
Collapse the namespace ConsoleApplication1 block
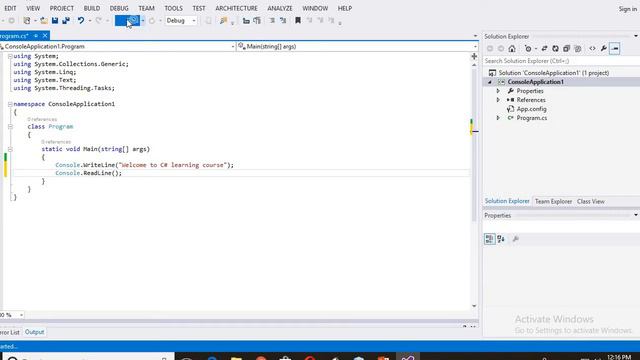[10, 104]
